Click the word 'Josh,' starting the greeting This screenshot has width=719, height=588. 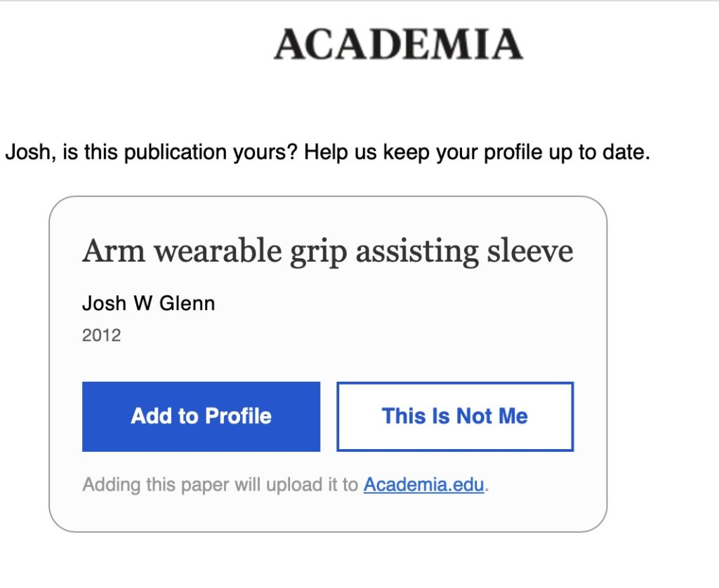coord(31,152)
